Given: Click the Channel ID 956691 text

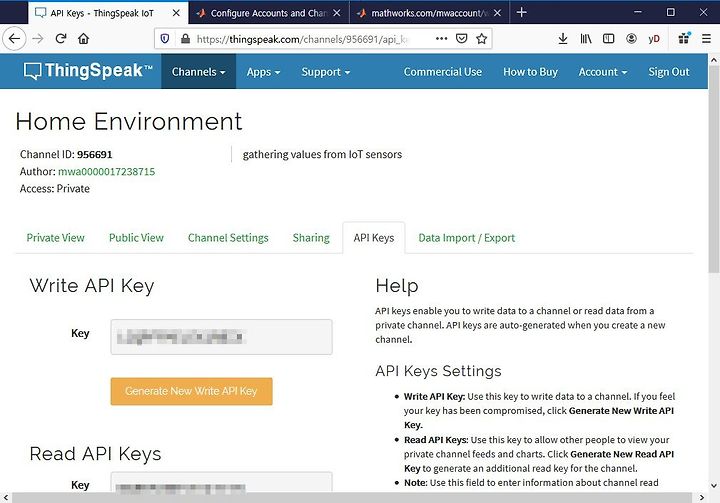Looking at the screenshot, I should tap(66, 154).
